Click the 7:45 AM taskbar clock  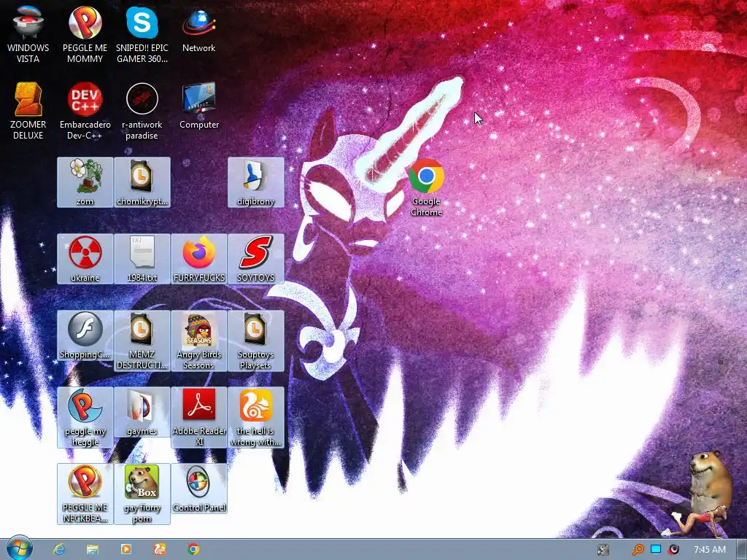[710, 550]
